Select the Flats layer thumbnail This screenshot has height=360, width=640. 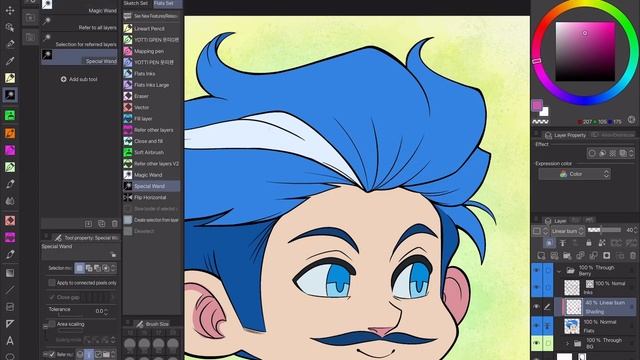click(572, 326)
